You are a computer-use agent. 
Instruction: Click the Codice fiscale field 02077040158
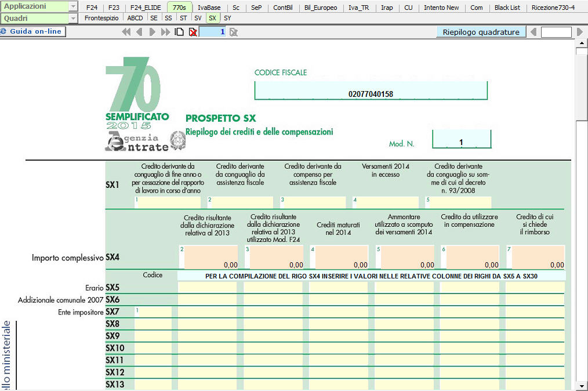(x=371, y=91)
